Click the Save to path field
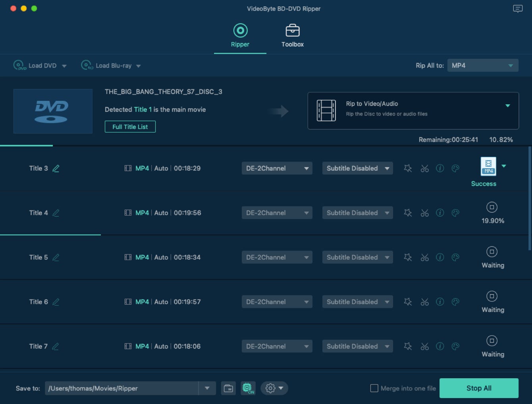This screenshot has height=404, width=532. pos(121,388)
